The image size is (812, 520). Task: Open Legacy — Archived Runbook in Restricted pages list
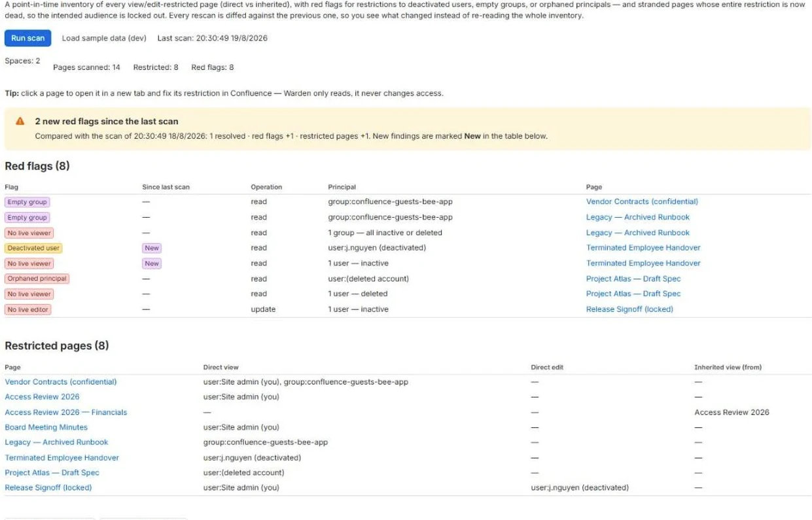(x=56, y=443)
